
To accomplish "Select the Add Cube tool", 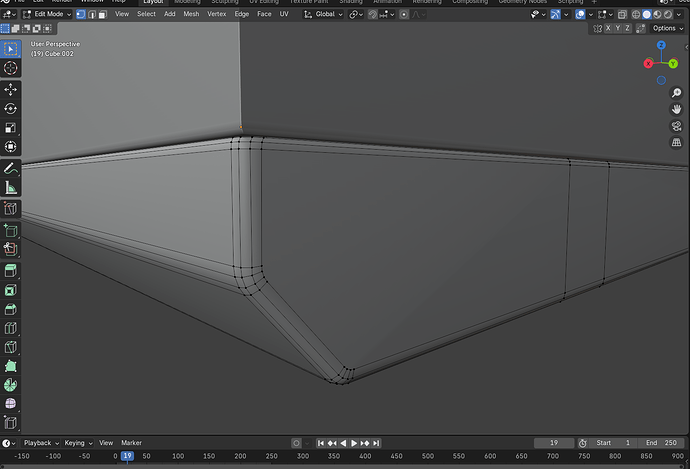I will 11,230.
